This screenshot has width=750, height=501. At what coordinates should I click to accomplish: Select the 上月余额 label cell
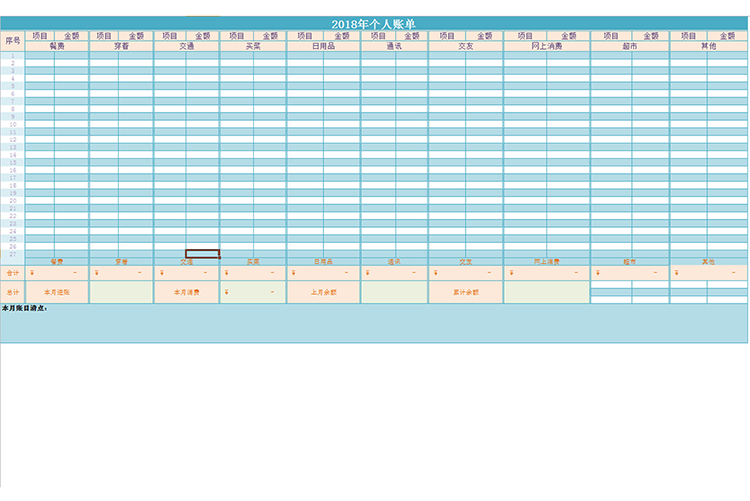tap(323, 292)
